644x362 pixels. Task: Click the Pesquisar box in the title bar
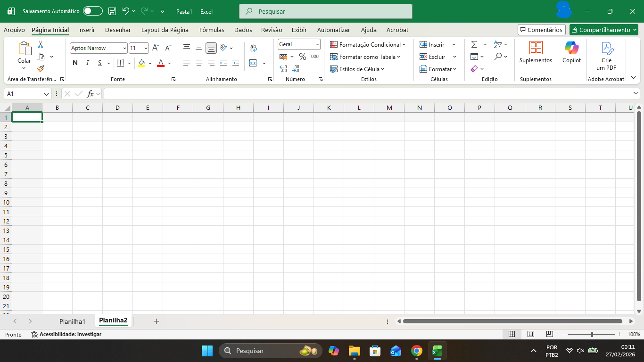tap(326, 11)
